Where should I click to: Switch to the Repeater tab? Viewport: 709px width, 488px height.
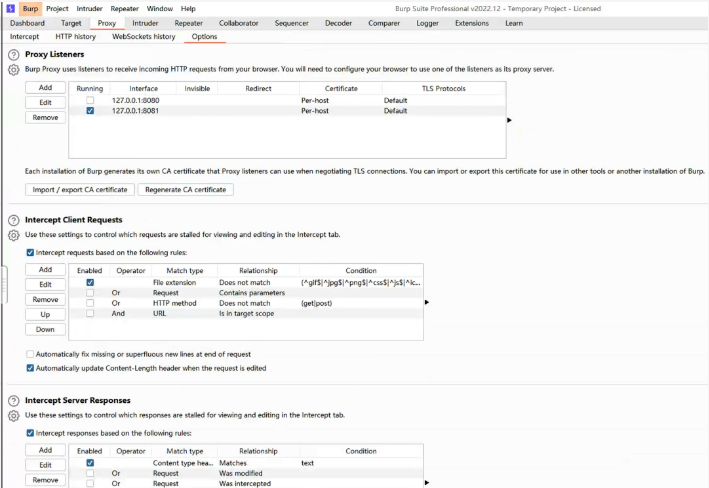point(189,23)
